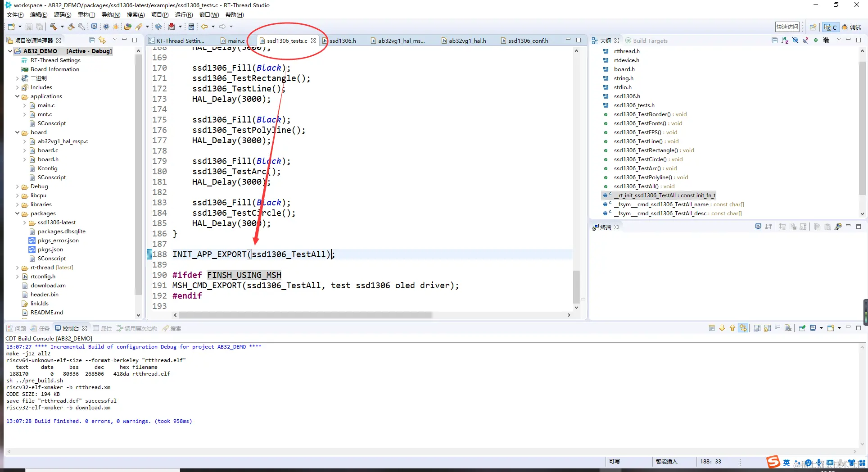Image resolution: width=868 pixels, height=472 pixels.
Task: Expand the 二进制 binaries node
Action: (x=17, y=78)
